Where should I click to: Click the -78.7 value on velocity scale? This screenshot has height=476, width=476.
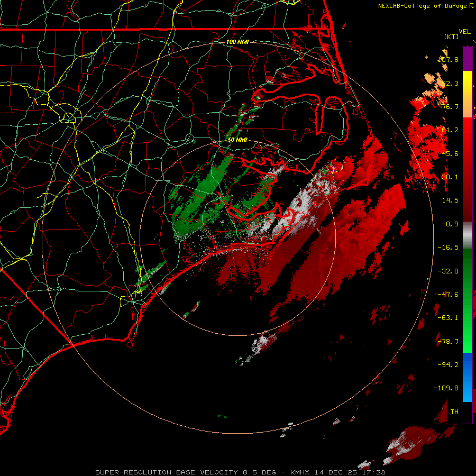(448, 342)
